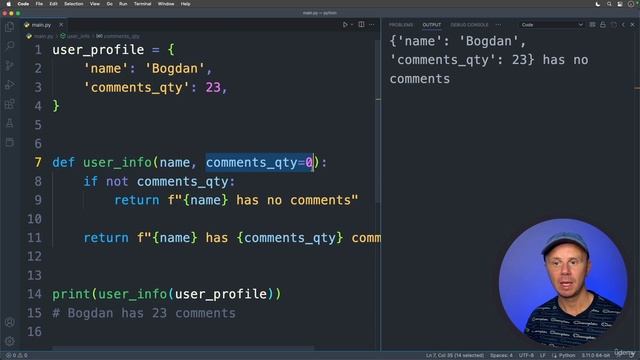Screen dimensions: 640x360
Task: Open the Search view in activity bar
Action: pyautogui.click(x=10, y=46)
